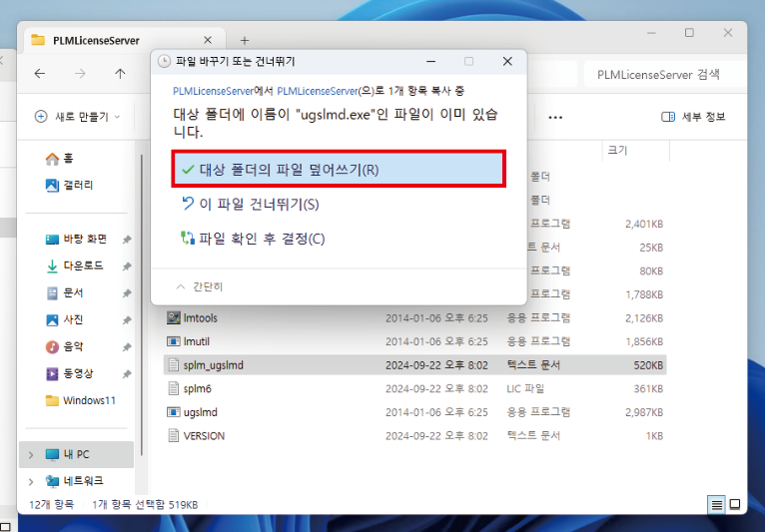765x532 pixels.
Task: Click the ugslmd file icon
Action: point(173,412)
